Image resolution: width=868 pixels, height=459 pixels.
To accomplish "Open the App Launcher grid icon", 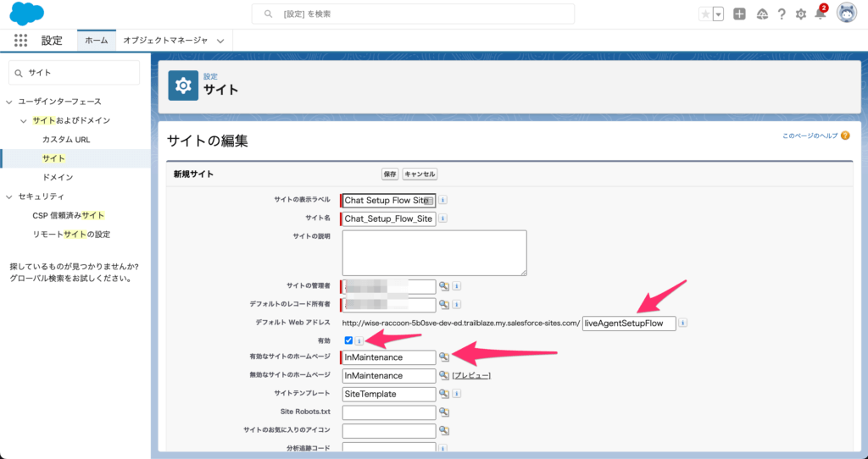I will click(20, 40).
